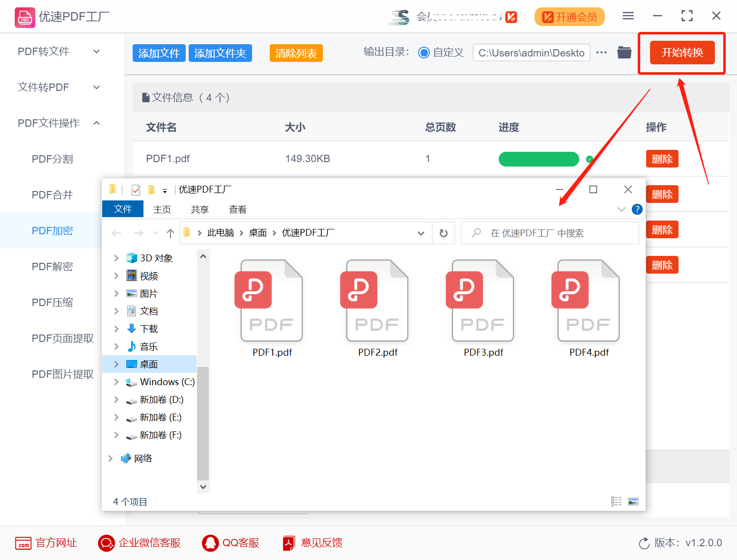
Task: Click the Explorer refresh icon
Action: click(x=443, y=233)
